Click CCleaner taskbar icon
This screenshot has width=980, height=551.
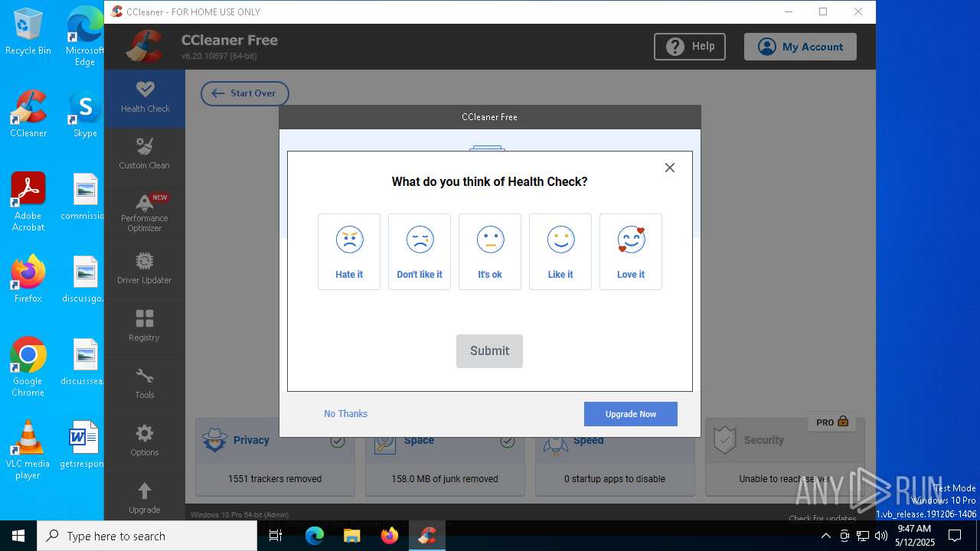(x=427, y=536)
